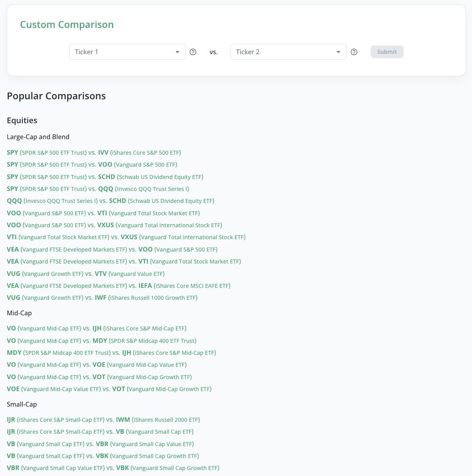Open VB vs. VBK comparison

point(103,456)
